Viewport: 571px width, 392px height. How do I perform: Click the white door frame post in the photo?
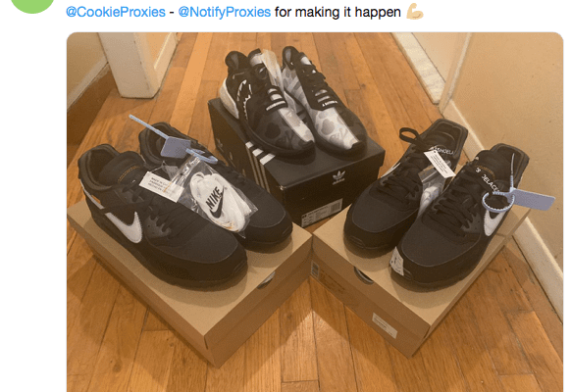tap(137, 65)
